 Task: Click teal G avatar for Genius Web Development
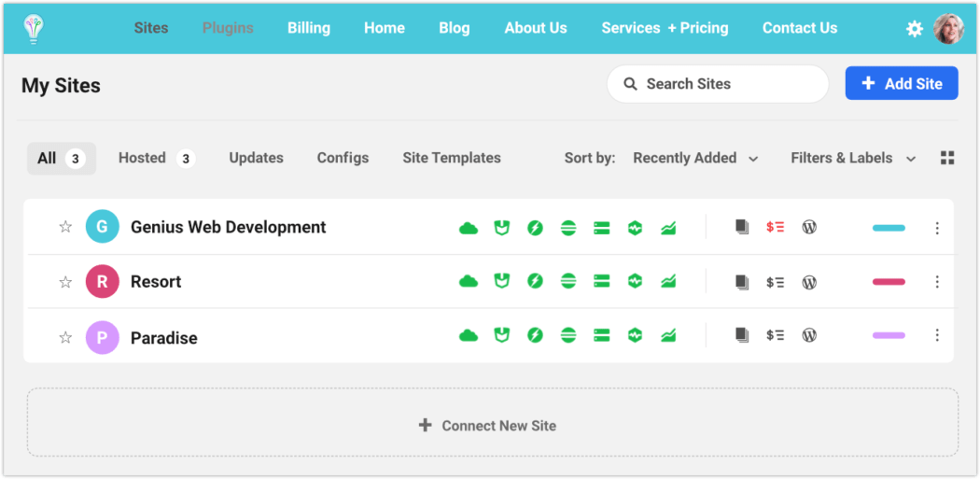(103, 226)
